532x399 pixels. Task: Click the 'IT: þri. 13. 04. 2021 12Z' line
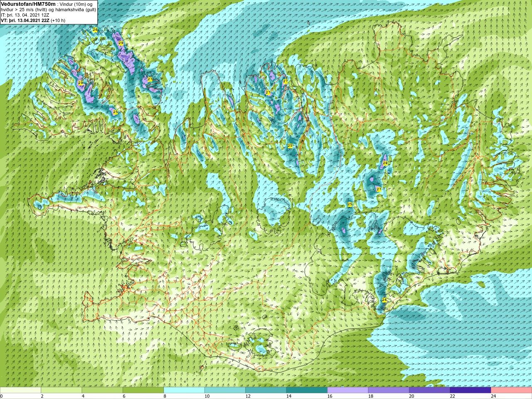tap(25, 15)
